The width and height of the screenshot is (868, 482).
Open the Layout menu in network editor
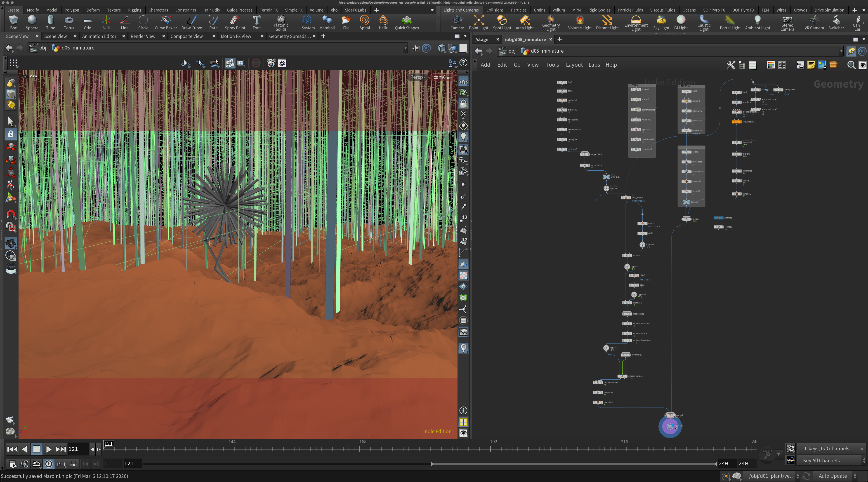pyautogui.click(x=574, y=65)
